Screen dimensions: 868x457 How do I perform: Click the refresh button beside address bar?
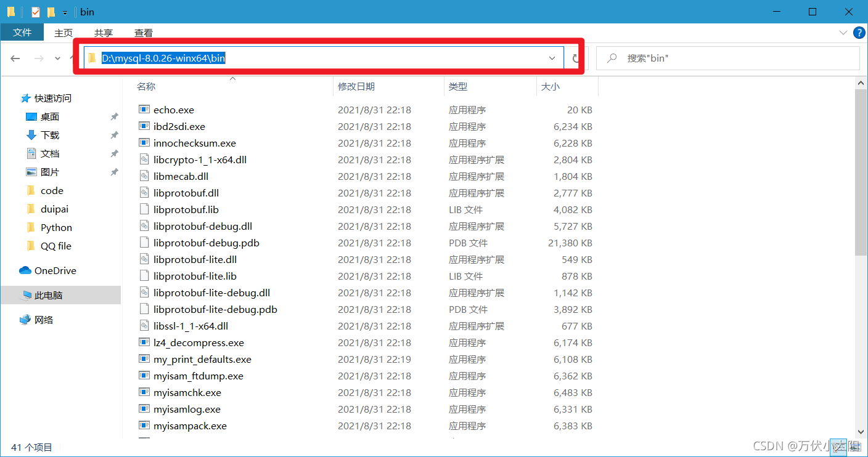coord(576,58)
